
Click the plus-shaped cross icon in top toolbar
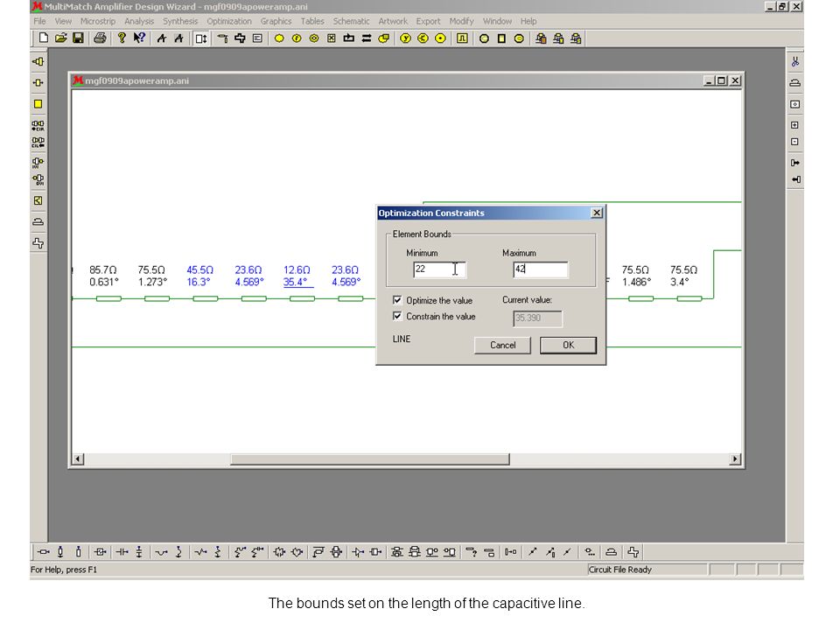(240, 38)
